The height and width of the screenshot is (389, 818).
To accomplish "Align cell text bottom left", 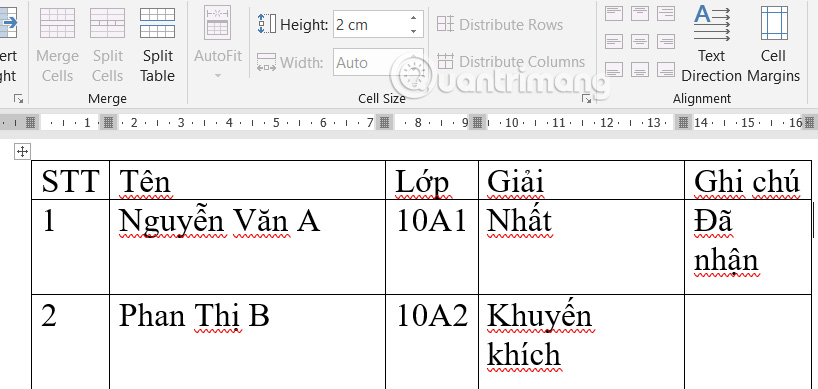I will coord(614,69).
